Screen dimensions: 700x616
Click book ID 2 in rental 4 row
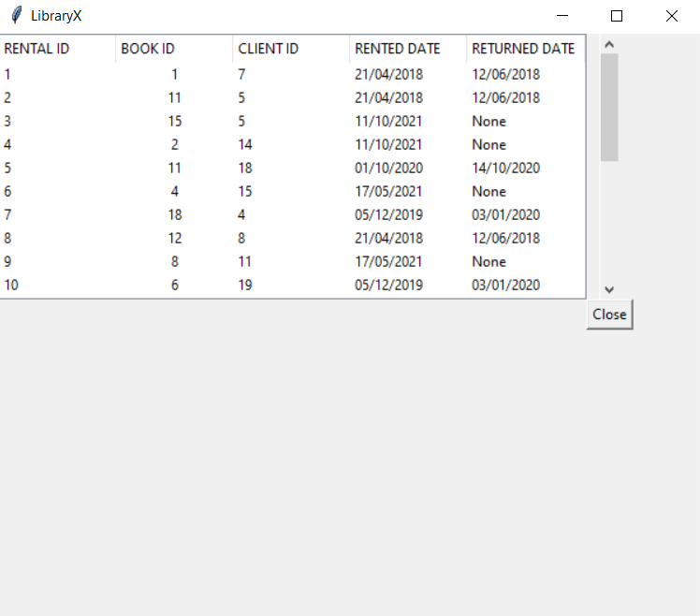point(175,145)
